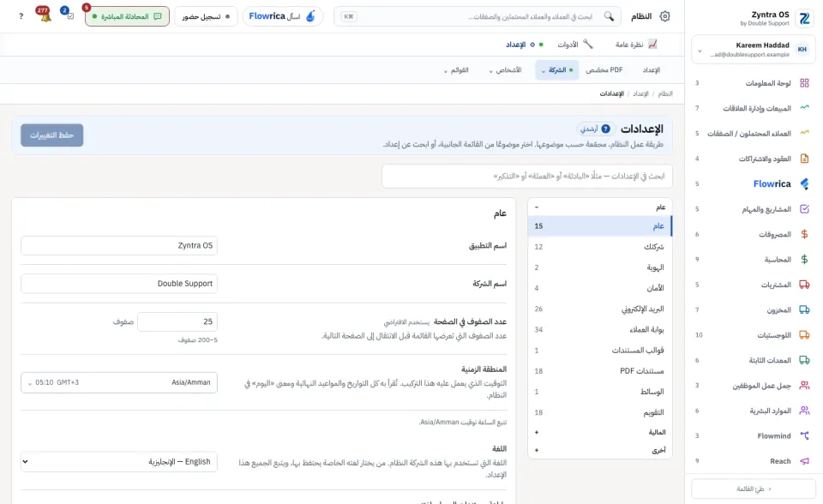Click the search magnifier icon

pos(609,16)
